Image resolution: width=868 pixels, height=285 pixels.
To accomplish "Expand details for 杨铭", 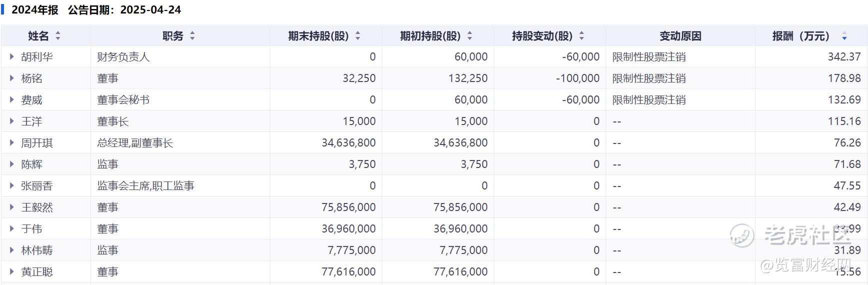I will (12, 78).
